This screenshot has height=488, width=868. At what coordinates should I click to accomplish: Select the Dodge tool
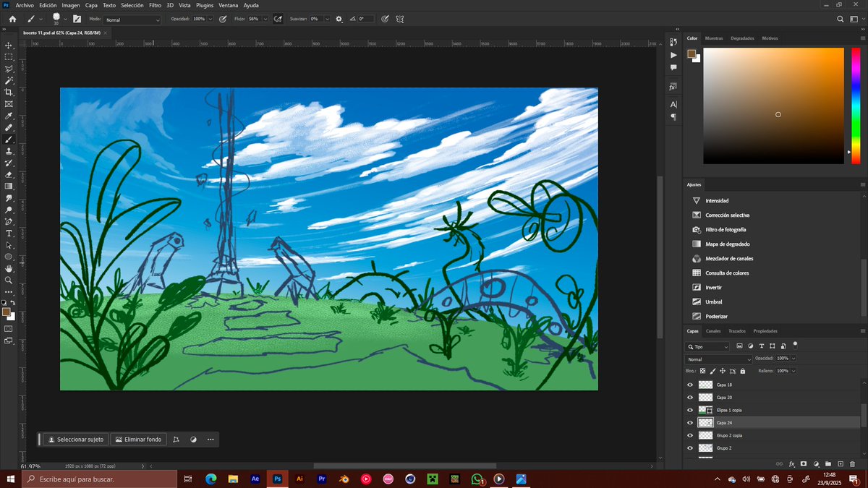click(9, 210)
